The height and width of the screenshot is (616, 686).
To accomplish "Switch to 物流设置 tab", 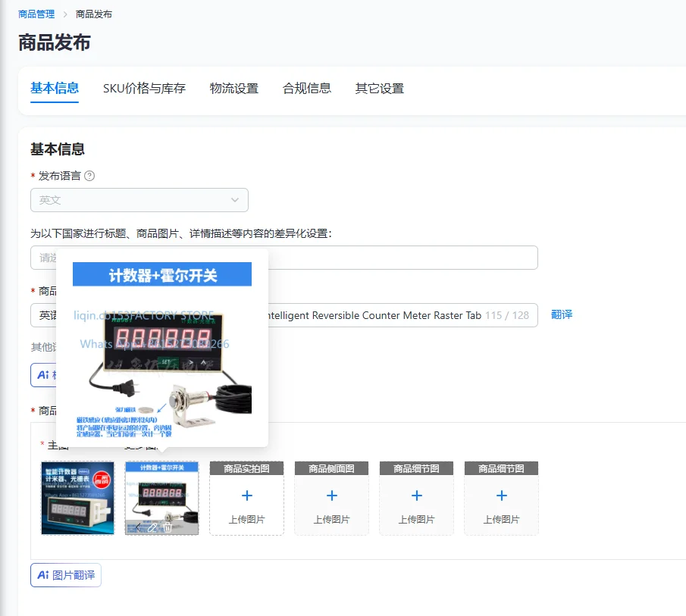I will (234, 89).
